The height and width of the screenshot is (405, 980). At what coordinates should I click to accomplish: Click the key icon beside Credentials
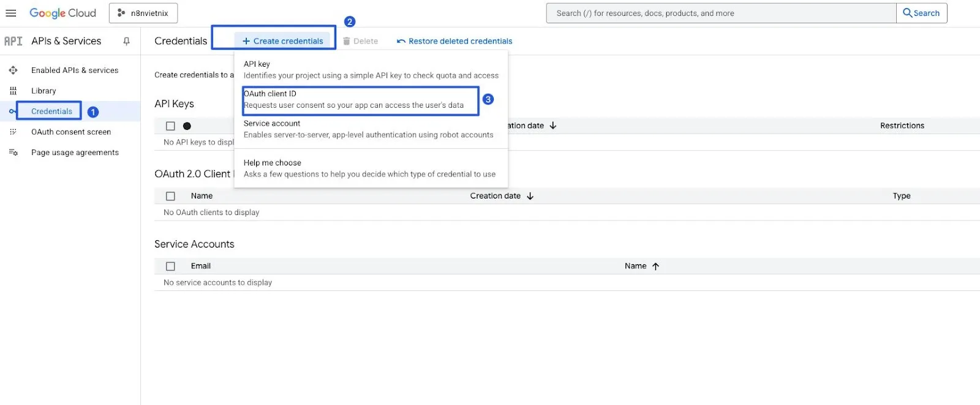(x=12, y=112)
